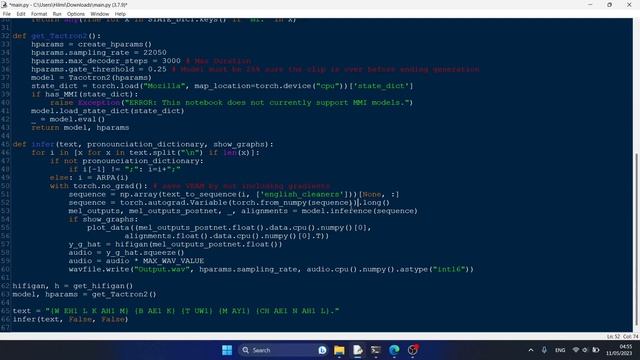The width and height of the screenshot is (640, 360).
Task: Click the 22050 sampling rate value
Action: point(155,53)
